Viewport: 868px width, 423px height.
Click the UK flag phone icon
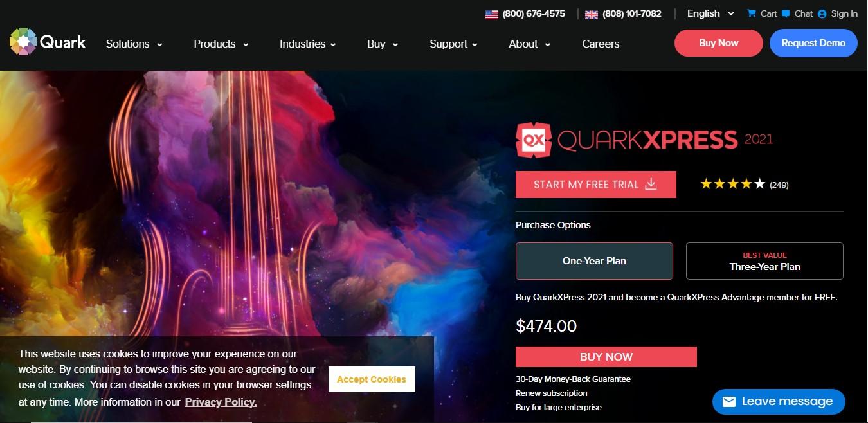click(x=592, y=14)
